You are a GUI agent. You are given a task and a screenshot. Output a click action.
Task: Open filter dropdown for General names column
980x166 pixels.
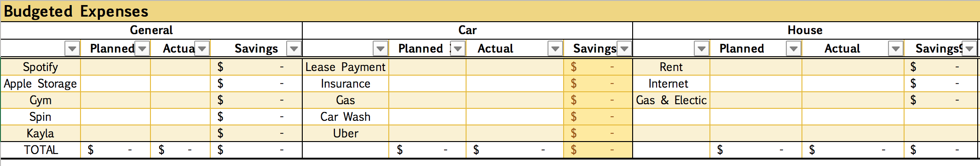coord(72,48)
